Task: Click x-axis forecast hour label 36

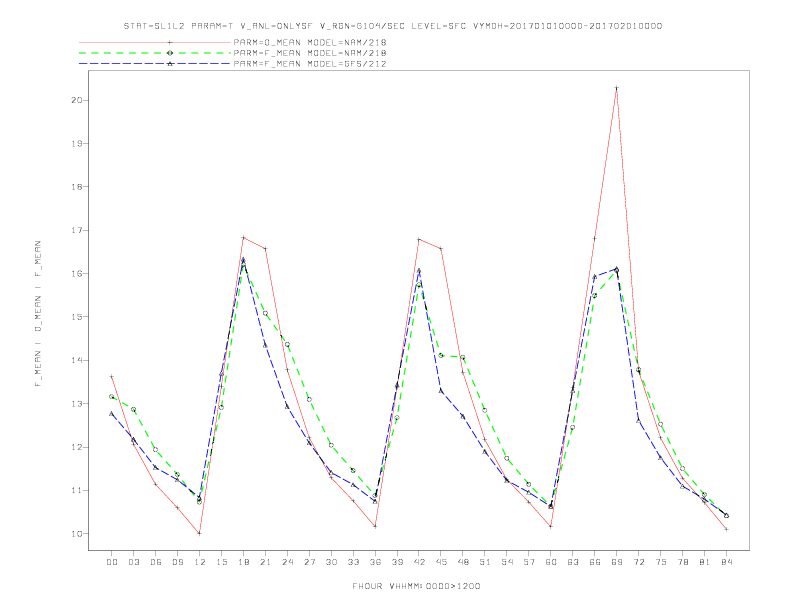Action: tap(375, 562)
